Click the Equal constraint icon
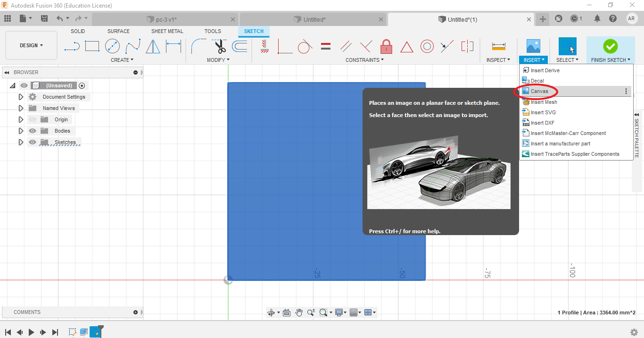644x338 pixels. pyautogui.click(x=325, y=46)
